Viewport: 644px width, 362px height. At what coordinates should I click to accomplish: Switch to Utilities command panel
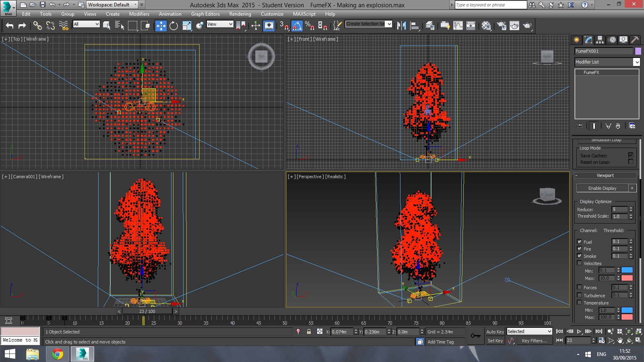[635, 40]
